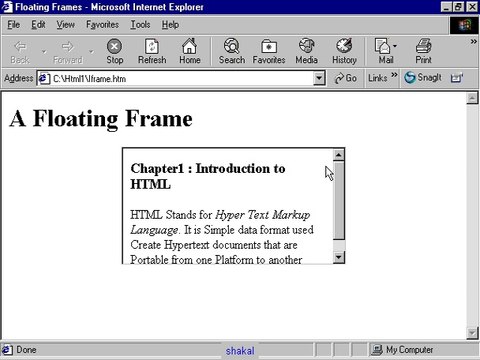Click the Go button
The width and height of the screenshot is (480, 360).
click(x=345, y=78)
